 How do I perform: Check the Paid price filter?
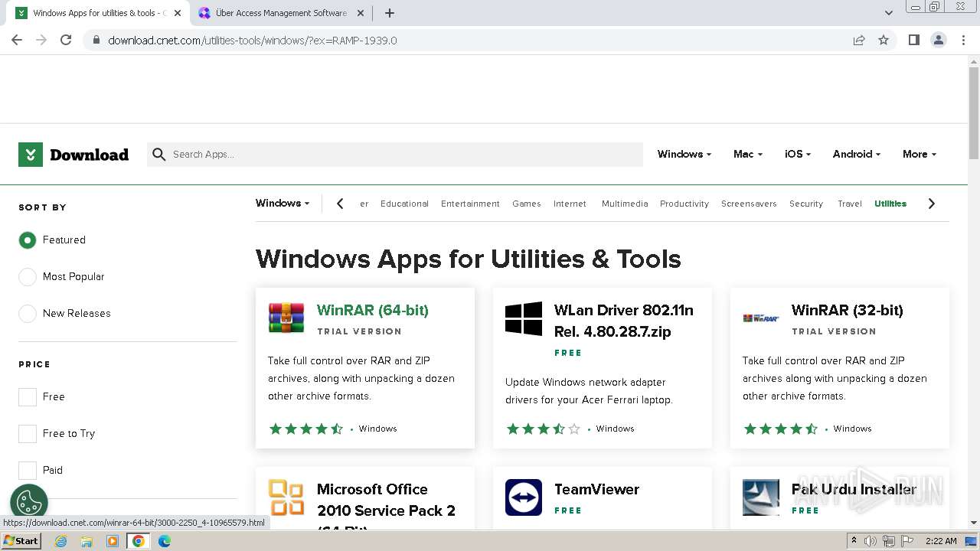coord(28,471)
